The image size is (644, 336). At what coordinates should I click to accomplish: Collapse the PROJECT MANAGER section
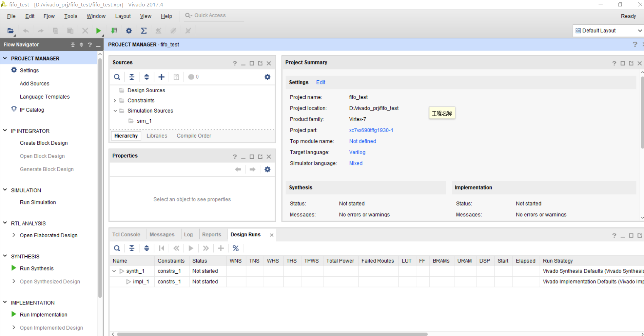5,58
